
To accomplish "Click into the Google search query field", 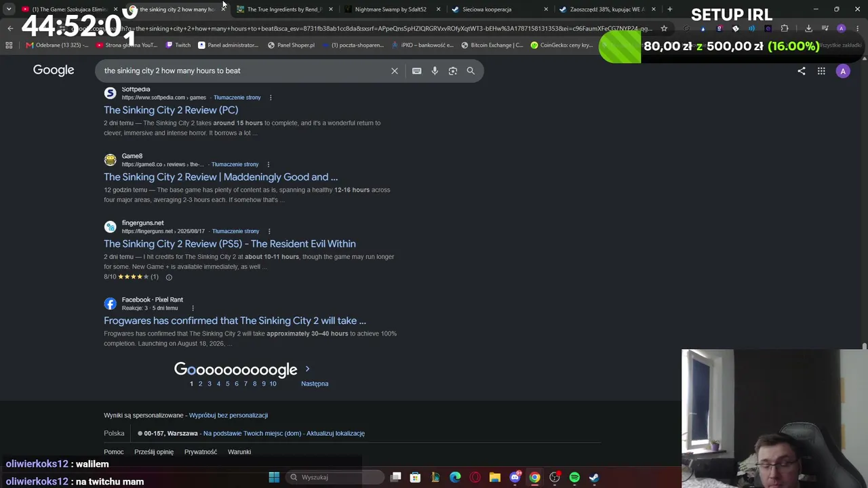I will tap(244, 70).
